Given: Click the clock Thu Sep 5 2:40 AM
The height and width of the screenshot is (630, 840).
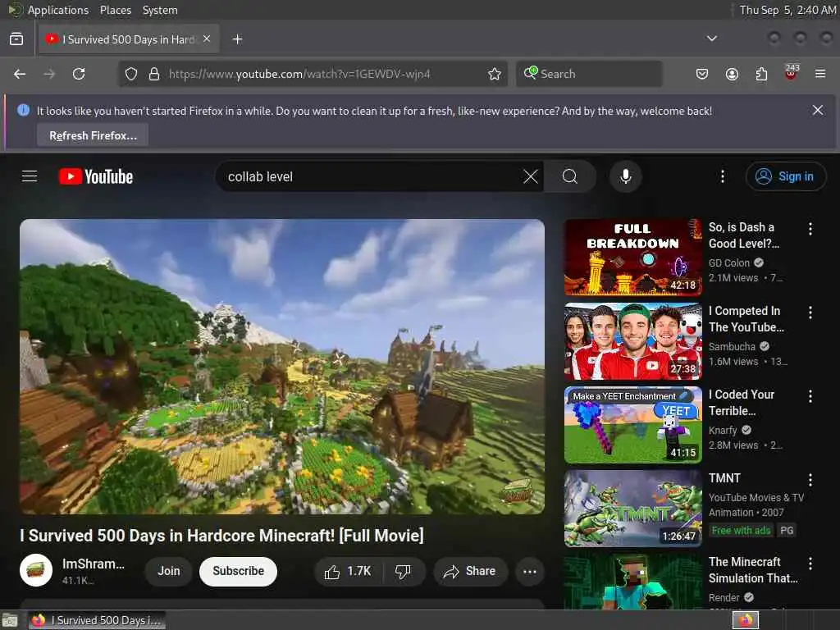Looking at the screenshot, I should pyautogui.click(x=787, y=10).
